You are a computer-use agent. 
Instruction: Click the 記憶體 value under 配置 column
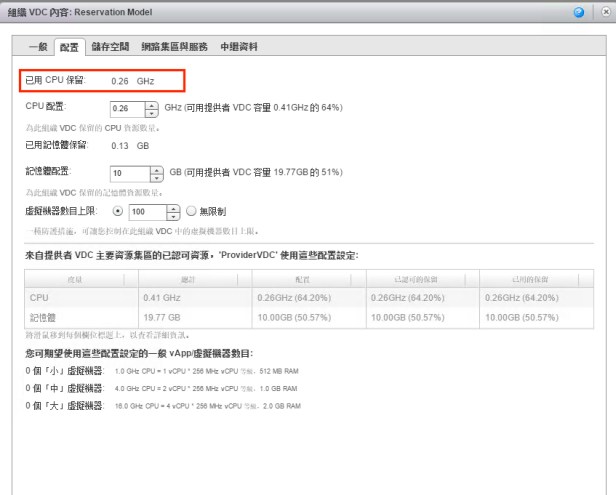click(294, 317)
